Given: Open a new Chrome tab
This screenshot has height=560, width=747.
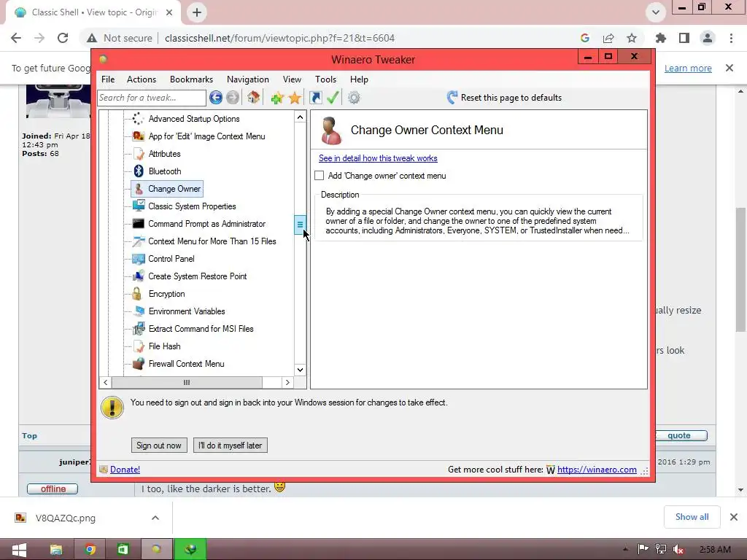Looking at the screenshot, I should [x=197, y=12].
